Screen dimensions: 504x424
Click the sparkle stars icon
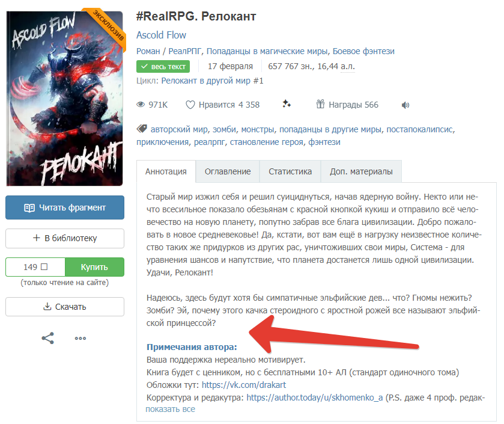point(287,103)
